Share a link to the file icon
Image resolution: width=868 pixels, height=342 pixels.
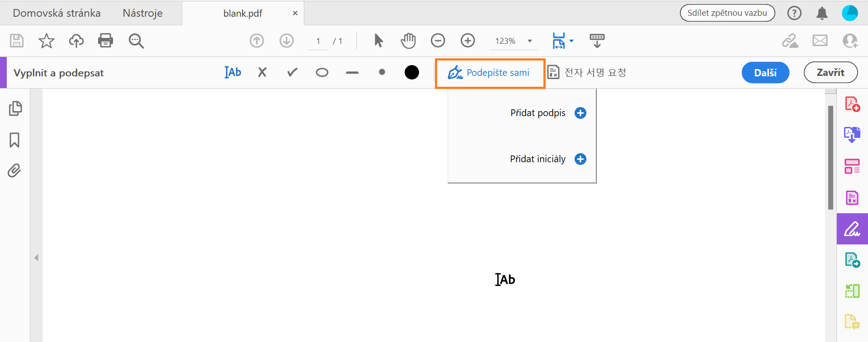790,41
